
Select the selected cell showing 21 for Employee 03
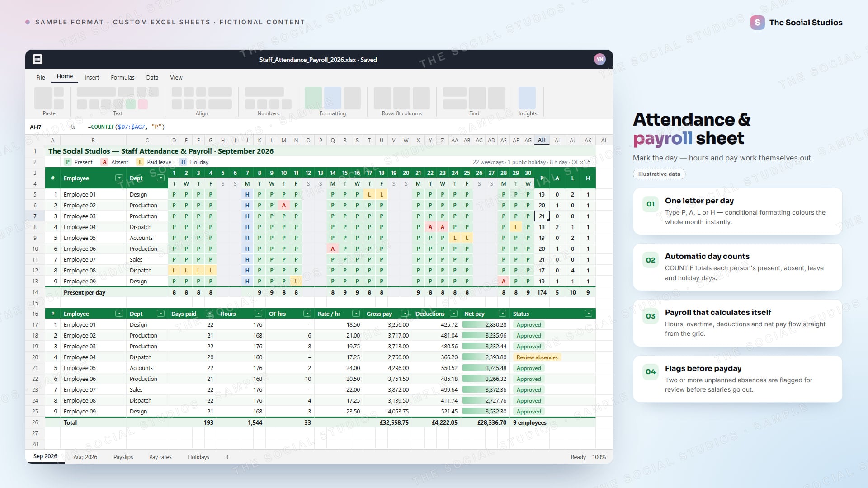(542, 216)
